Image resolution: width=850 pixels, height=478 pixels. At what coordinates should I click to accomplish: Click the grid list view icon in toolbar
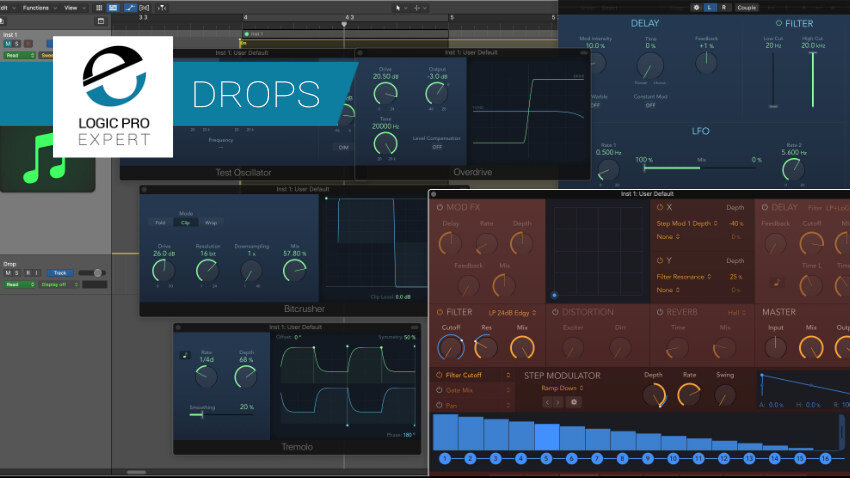pyautogui.click(x=99, y=8)
